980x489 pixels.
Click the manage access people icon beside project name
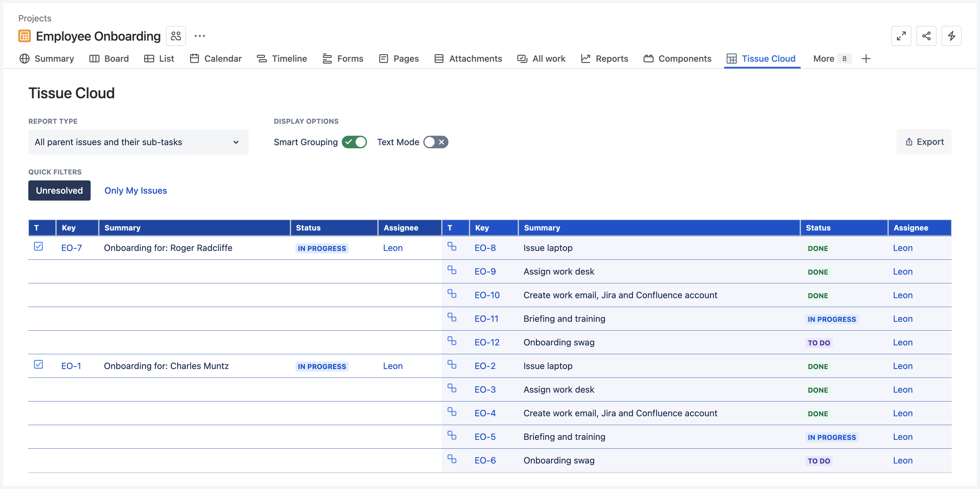pos(176,35)
